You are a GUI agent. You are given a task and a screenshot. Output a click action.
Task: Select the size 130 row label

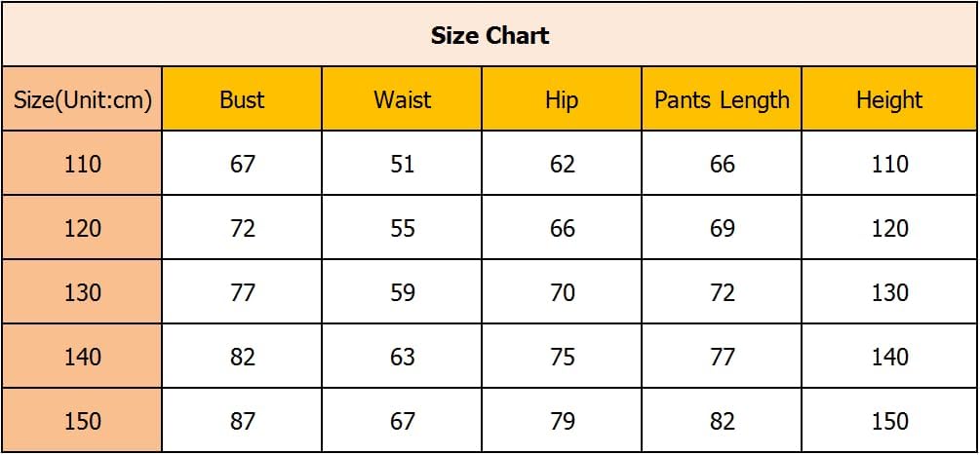click(83, 292)
